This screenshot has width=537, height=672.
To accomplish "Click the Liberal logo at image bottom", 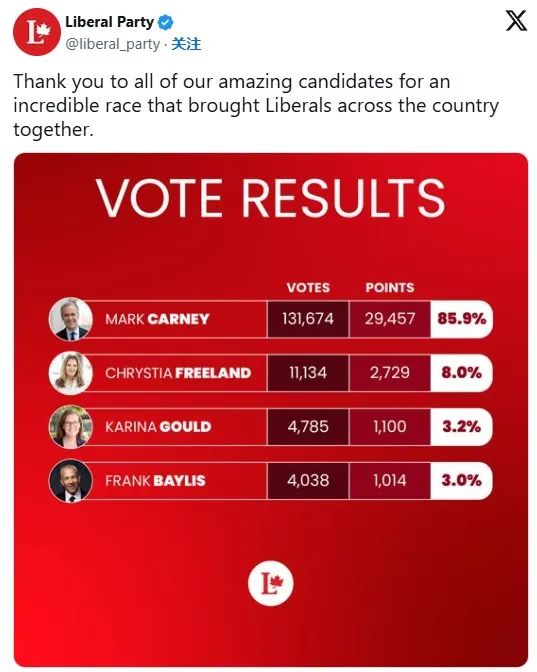I will 271,583.
